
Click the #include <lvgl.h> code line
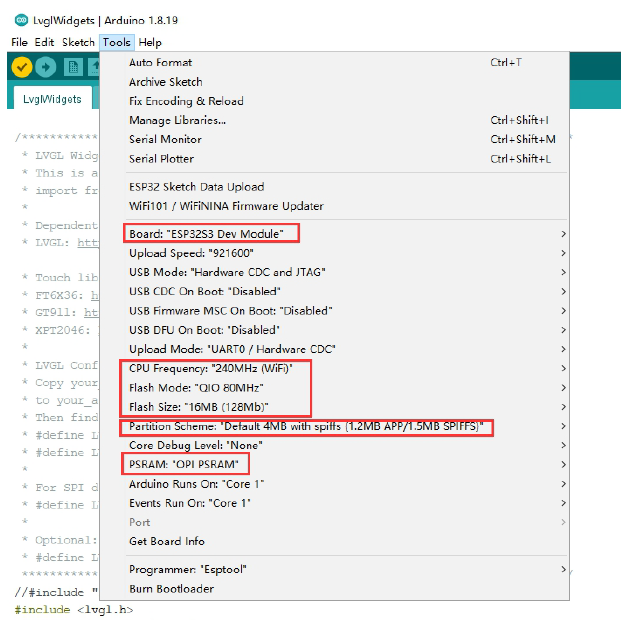(x=74, y=610)
